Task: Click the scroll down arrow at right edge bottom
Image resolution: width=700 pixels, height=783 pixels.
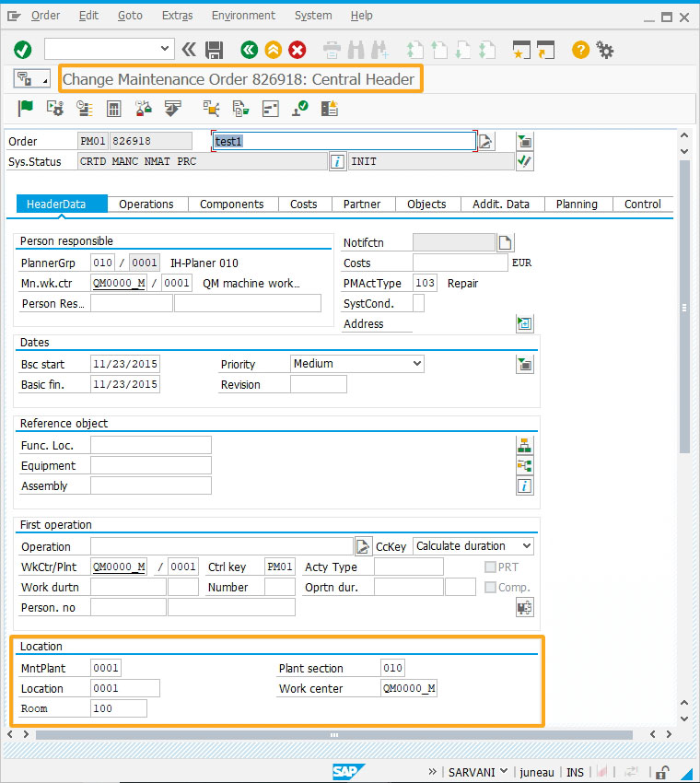Action: pos(684,719)
